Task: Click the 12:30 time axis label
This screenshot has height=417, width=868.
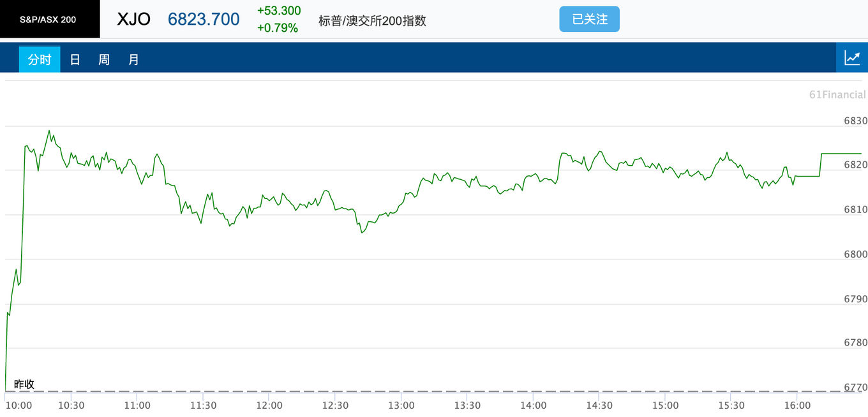Action: (x=335, y=406)
